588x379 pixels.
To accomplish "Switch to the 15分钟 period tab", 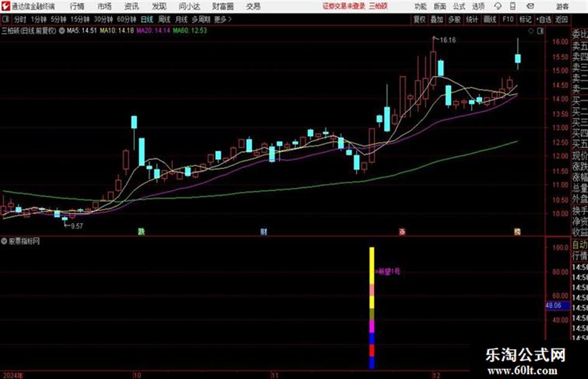I will pos(80,19).
